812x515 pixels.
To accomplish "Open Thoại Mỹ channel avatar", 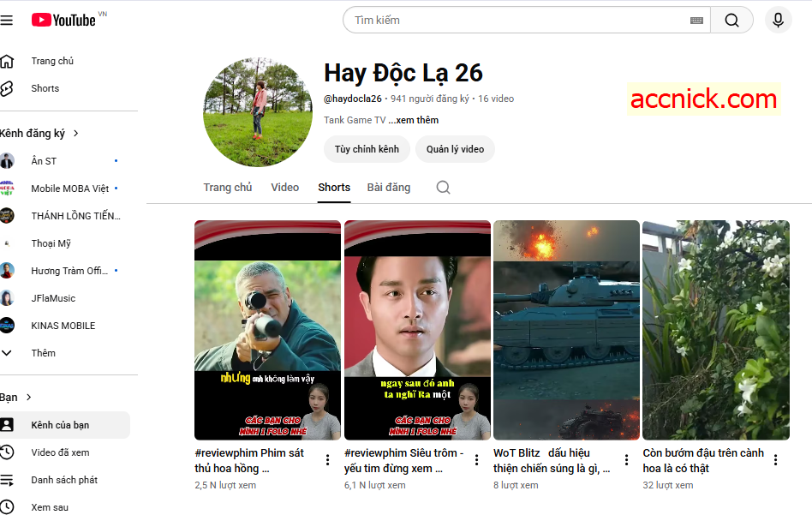I will click(x=7, y=243).
